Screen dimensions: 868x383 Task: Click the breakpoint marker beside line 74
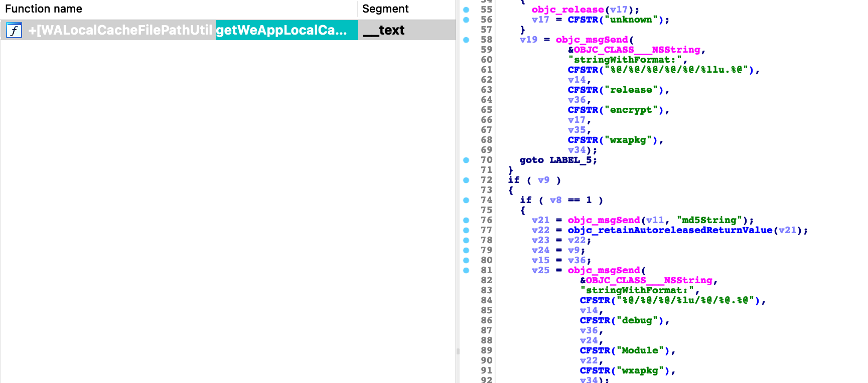tap(466, 200)
